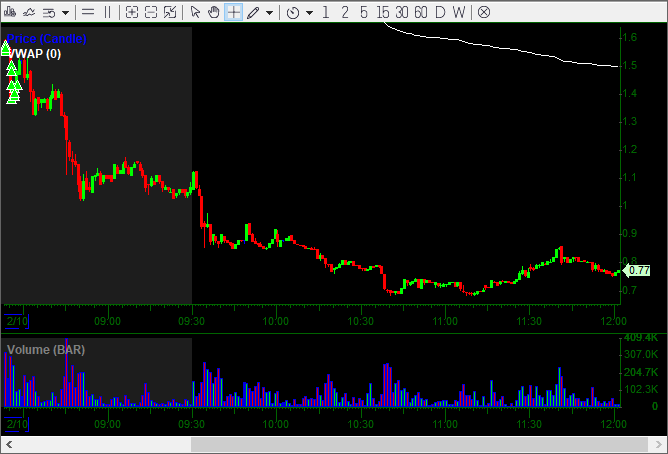Select the hand pan tool
Screen dimensions: 668x454
(x=213, y=12)
